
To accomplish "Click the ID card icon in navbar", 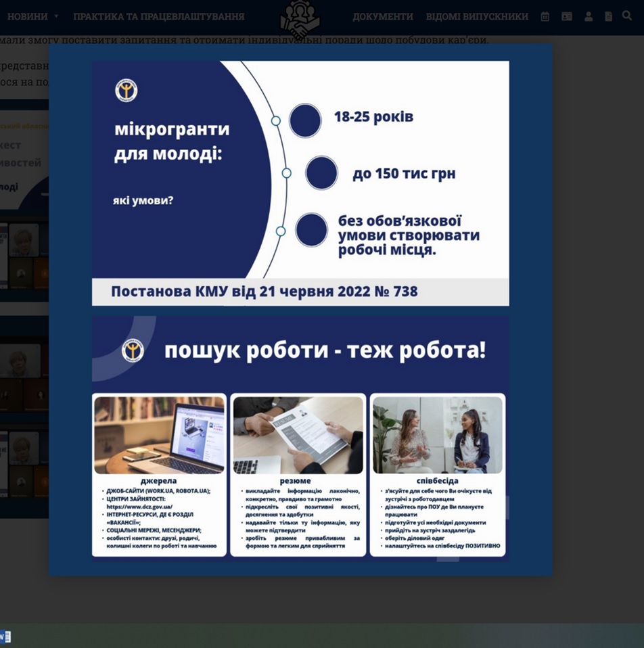I will pyautogui.click(x=567, y=16).
